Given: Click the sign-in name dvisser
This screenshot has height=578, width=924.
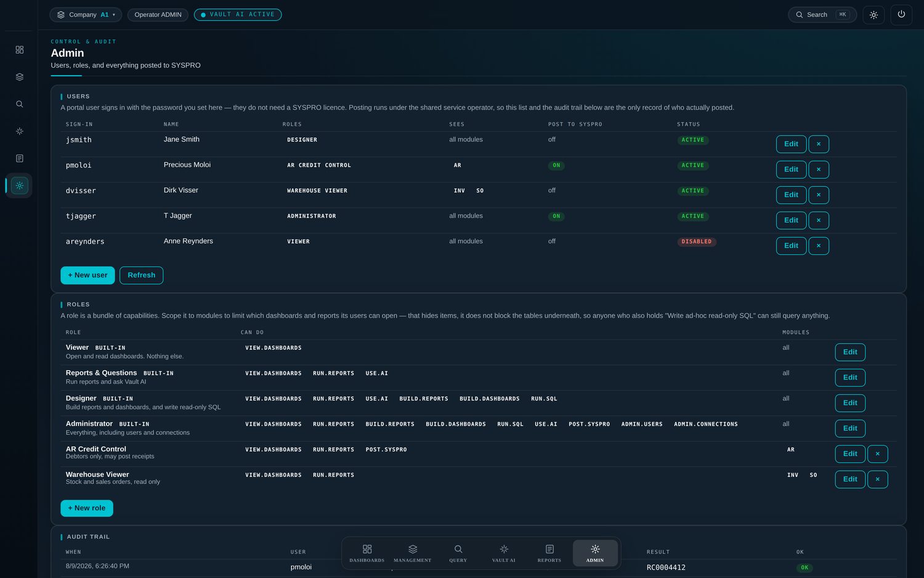Looking at the screenshot, I should 81,191.
